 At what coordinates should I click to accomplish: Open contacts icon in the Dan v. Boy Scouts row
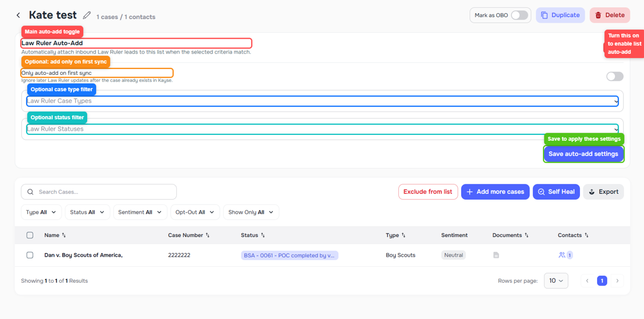(x=562, y=255)
